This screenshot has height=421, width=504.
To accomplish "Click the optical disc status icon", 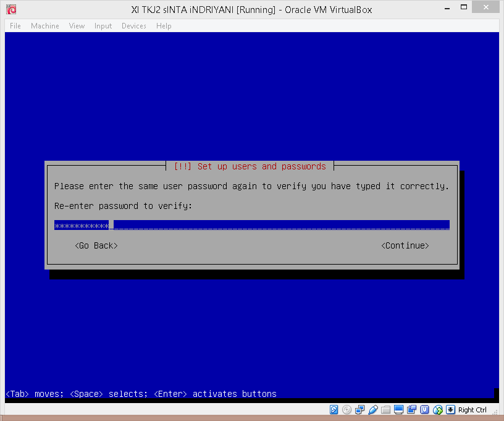I will click(347, 410).
